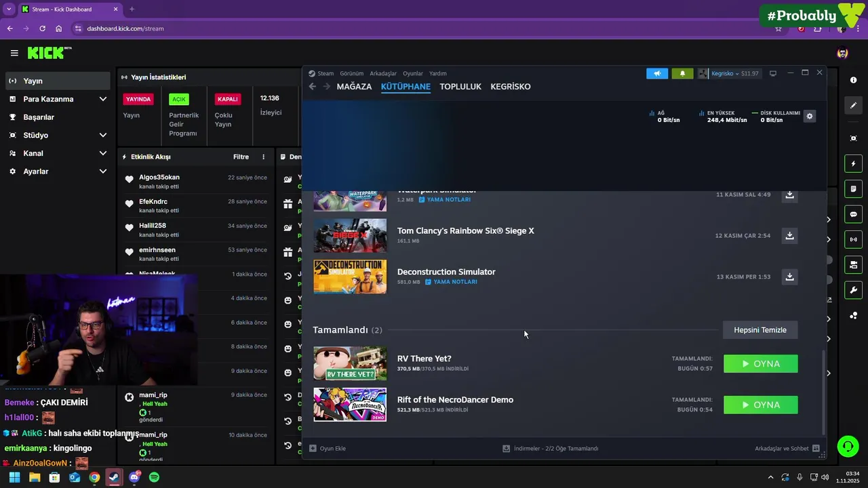Go forward in Steam navigation
This screenshot has width=868, height=488.
[326, 86]
